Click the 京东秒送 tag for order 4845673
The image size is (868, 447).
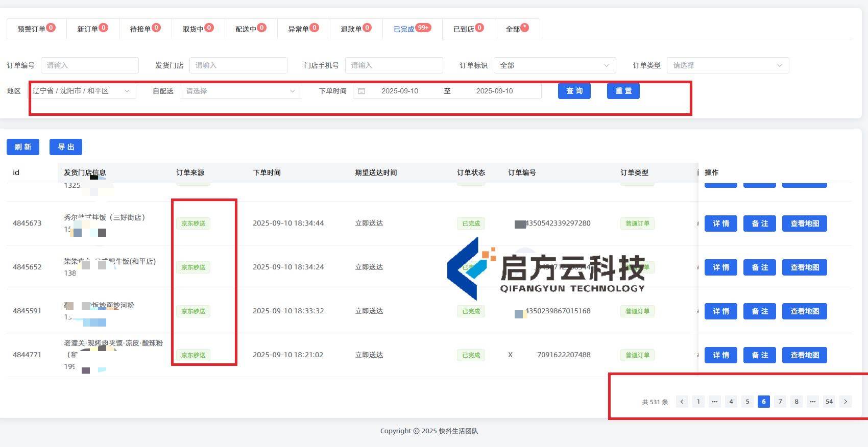click(194, 224)
